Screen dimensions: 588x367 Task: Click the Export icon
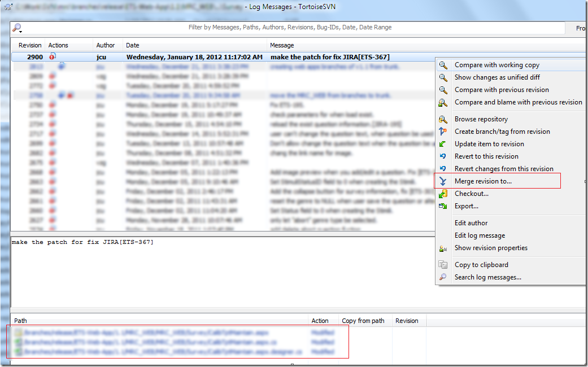point(443,206)
